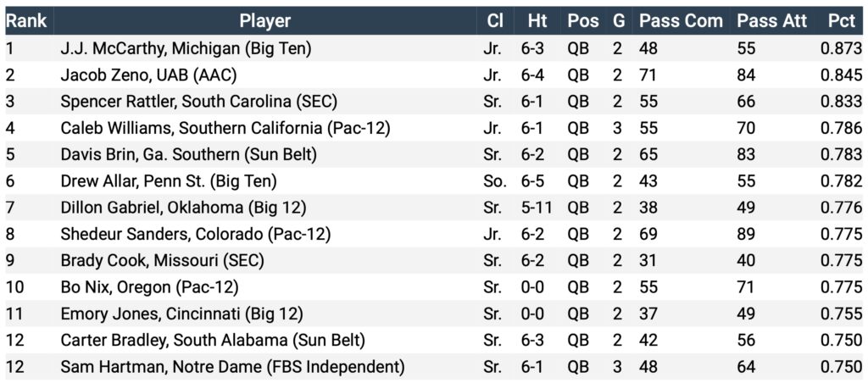Click the Player column header
The height and width of the screenshot is (383, 868).
point(265,21)
